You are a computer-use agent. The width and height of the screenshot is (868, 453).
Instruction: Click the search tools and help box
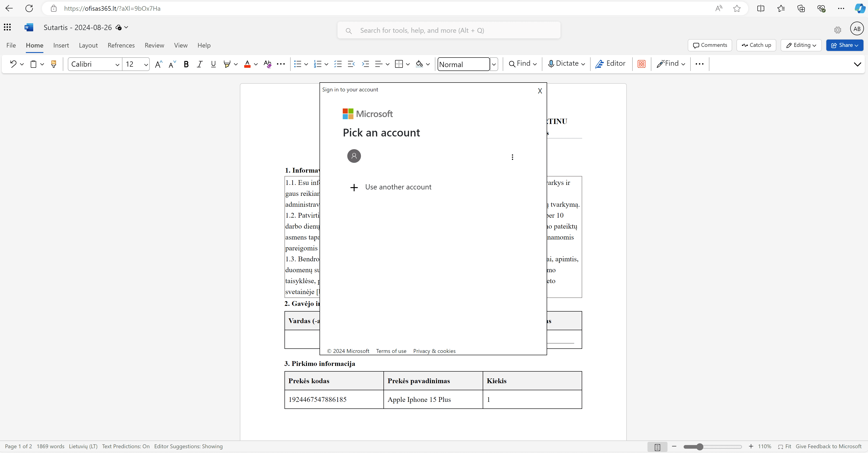pos(449,30)
